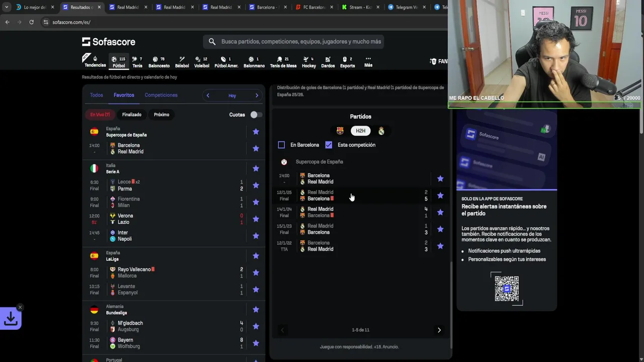Open the Esports category
The height and width of the screenshot is (362, 644).
348,62
